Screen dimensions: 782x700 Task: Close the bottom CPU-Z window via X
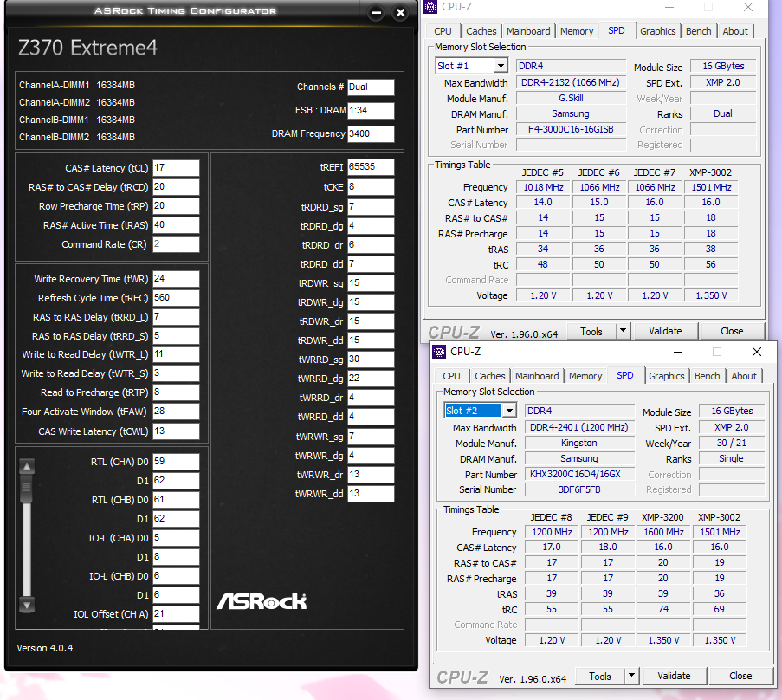click(757, 352)
